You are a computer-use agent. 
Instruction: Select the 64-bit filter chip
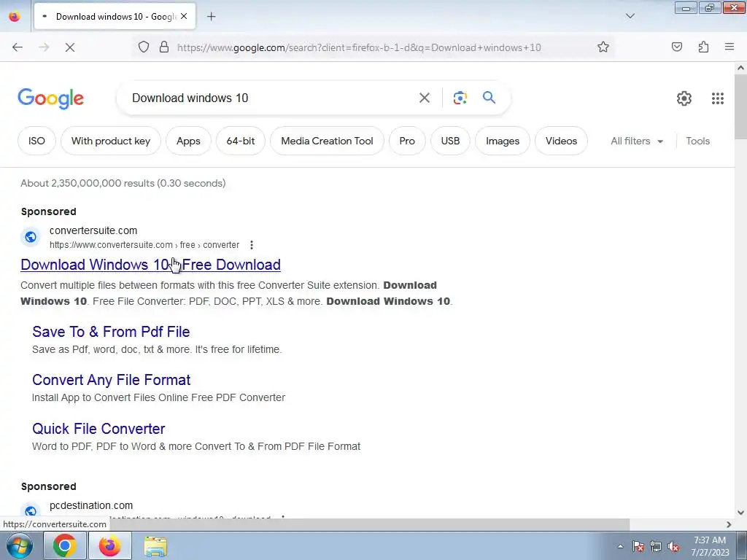click(241, 141)
